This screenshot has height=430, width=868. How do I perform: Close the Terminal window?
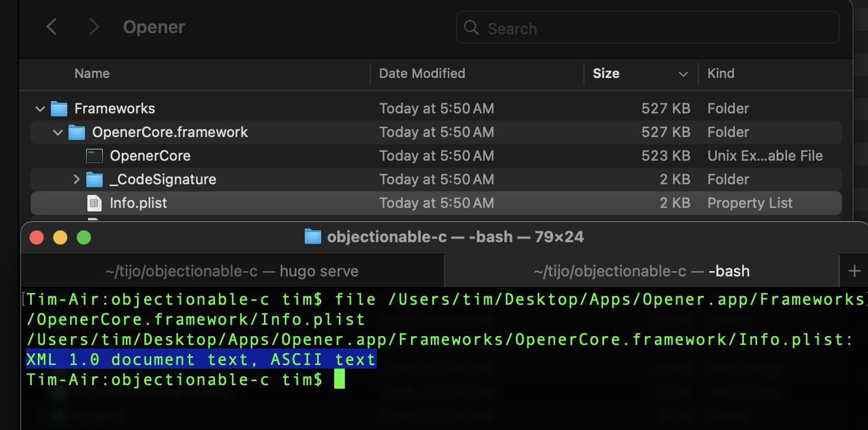click(x=37, y=237)
